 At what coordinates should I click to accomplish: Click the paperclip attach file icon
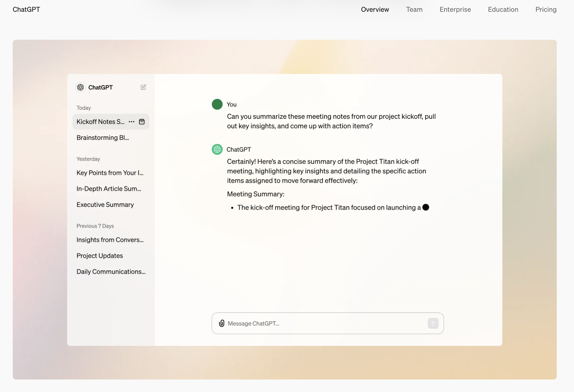[221, 323]
